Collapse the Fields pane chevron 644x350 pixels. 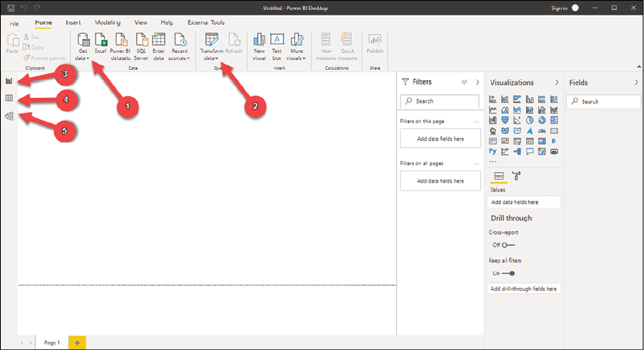click(636, 82)
